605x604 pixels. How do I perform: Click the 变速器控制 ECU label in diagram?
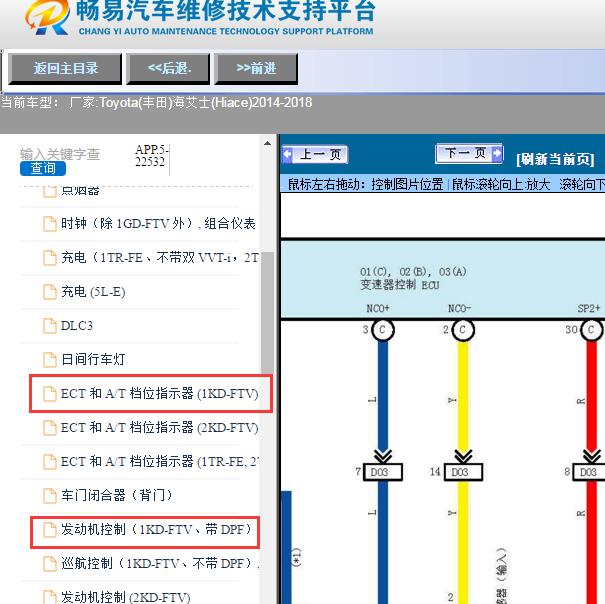point(399,285)
